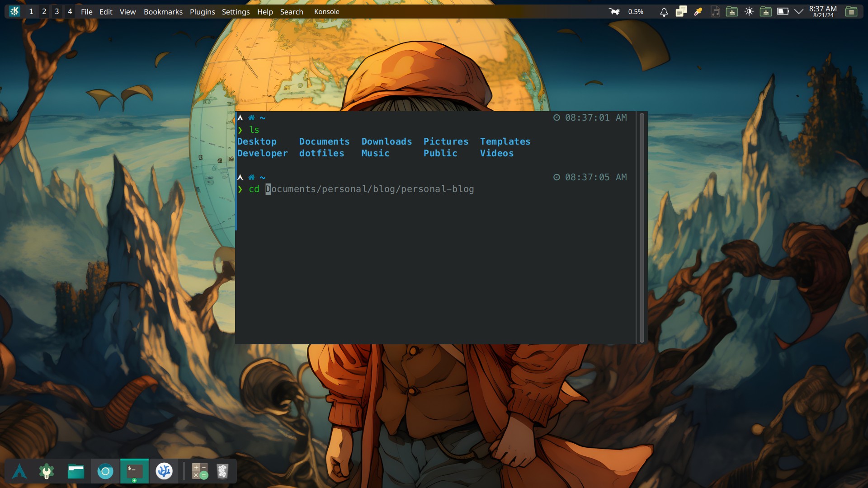Switch to virtual desktop 4
The image size is (868, 488).
coord(70,12)
